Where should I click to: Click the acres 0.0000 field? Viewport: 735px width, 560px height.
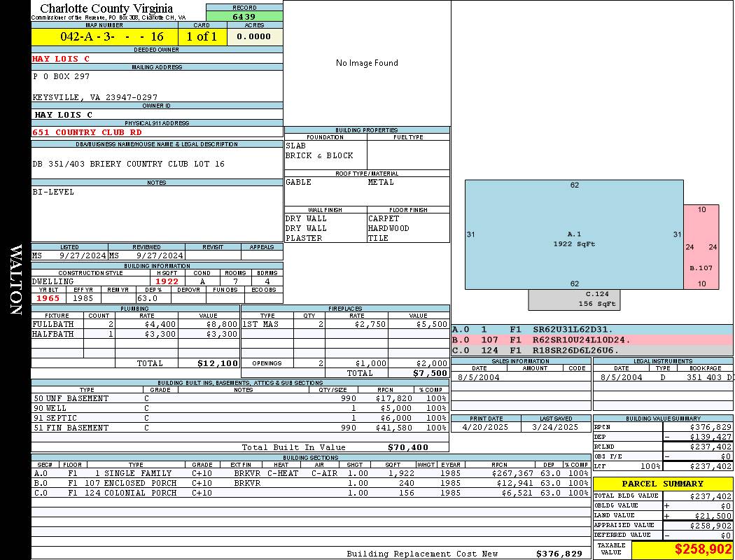pos(253,36)
